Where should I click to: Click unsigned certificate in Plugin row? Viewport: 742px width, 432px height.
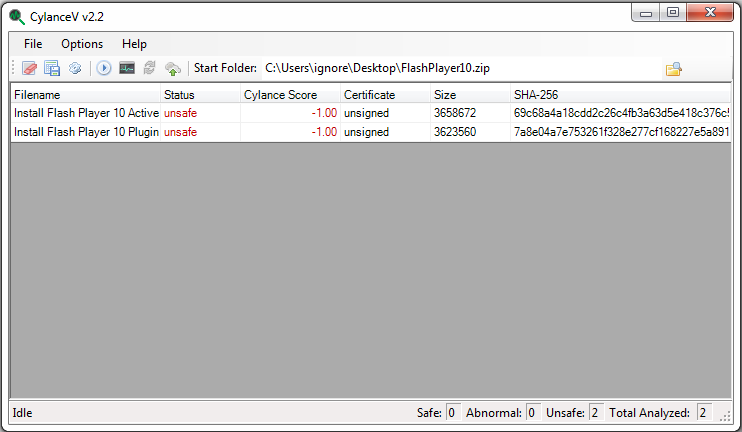pyautogui.click(x=366, y=132)
